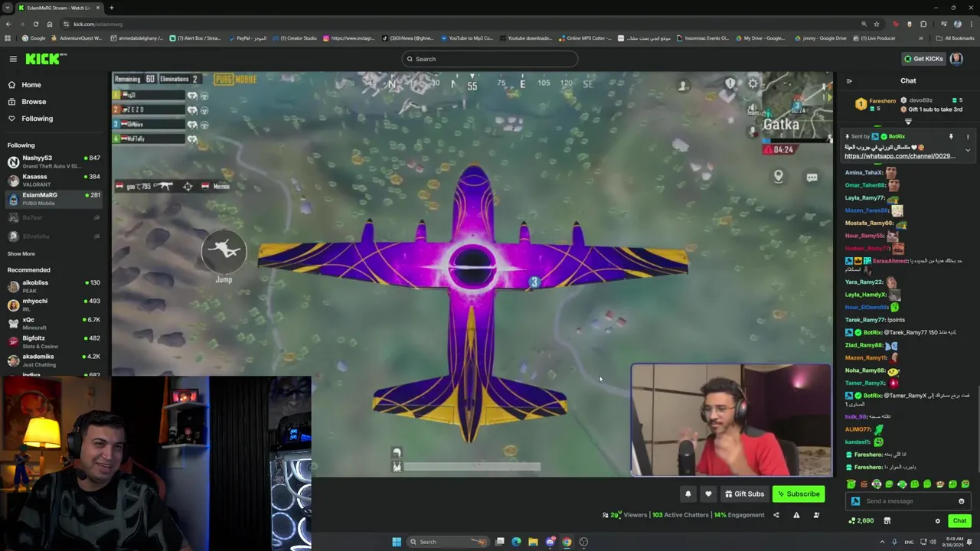Screen dimensions: 980x551
Task: Show hidden system tray icons
Action: 882,542
